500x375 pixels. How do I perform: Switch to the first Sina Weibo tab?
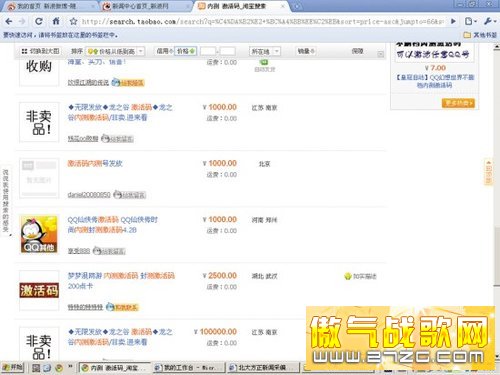pyautogui.click(x=51, y=6)
